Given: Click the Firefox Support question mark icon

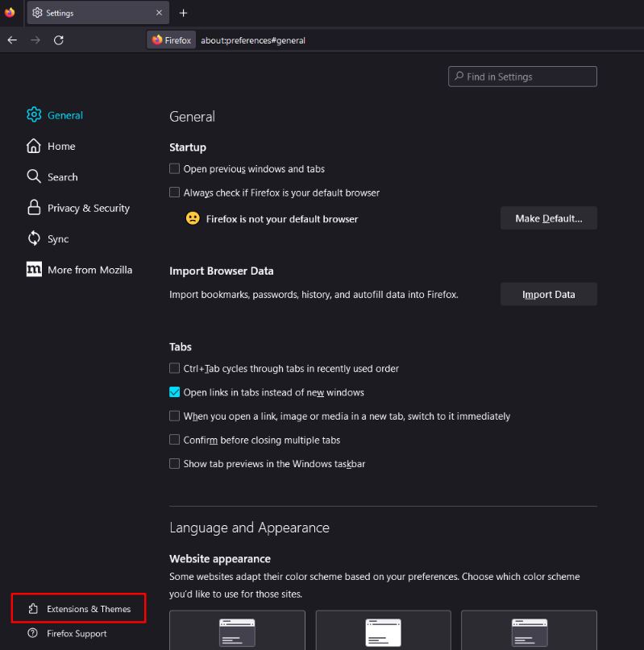Looking at the screenshot, I should (x=32, y=633).
